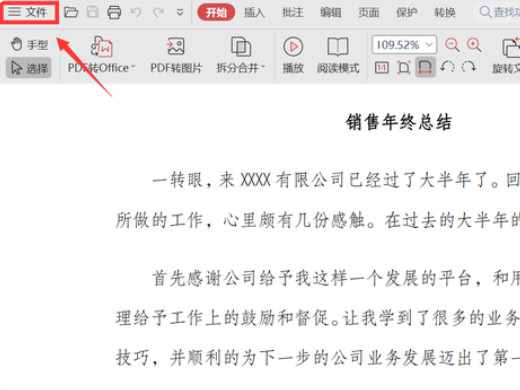Click the line starting 所做的工作
Image resolution: width=520 pixels, height=390 pixels.
[x=318, y=221]
